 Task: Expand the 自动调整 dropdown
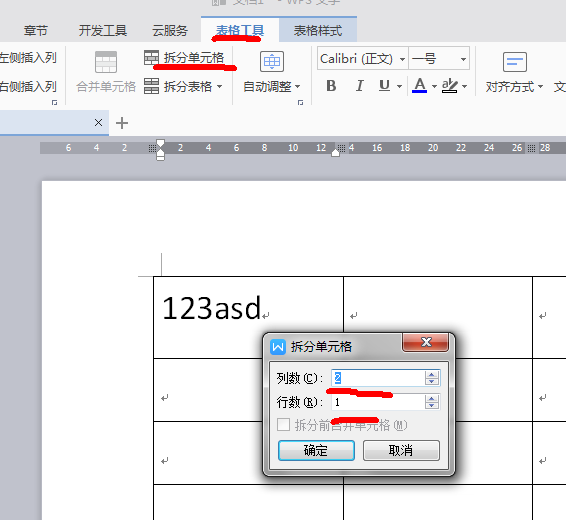pos(297,87)
